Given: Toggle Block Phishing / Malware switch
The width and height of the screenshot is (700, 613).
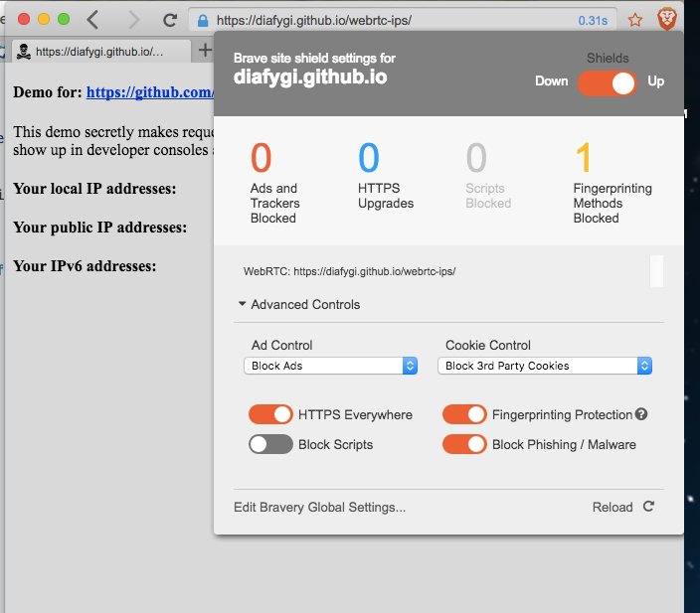Looking at the screenshot, I should coord(464,444).
